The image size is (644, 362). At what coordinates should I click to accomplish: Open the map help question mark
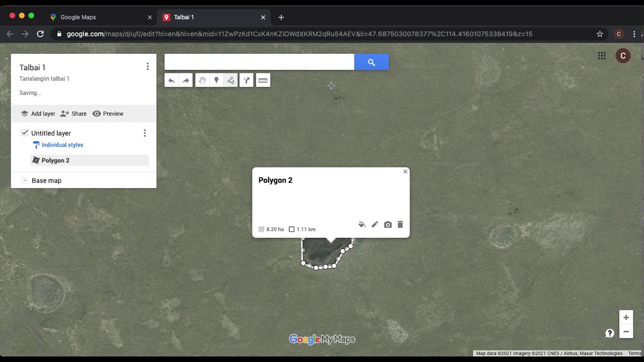[610, 333]
